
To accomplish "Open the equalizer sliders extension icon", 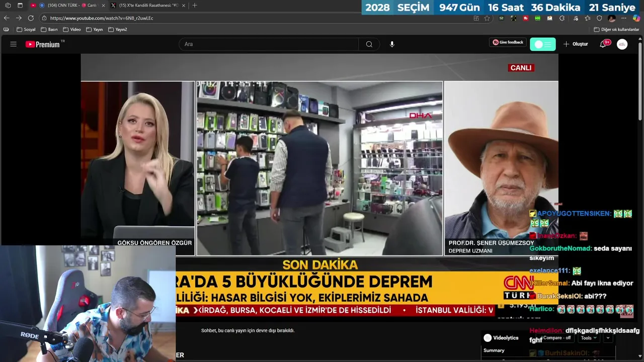I will point(502,18).
